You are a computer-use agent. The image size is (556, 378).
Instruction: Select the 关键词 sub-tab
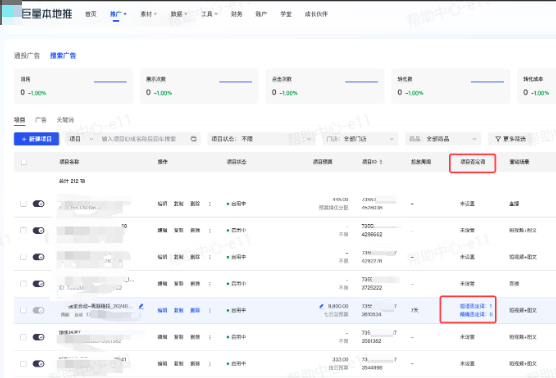(x=65, y=120)
